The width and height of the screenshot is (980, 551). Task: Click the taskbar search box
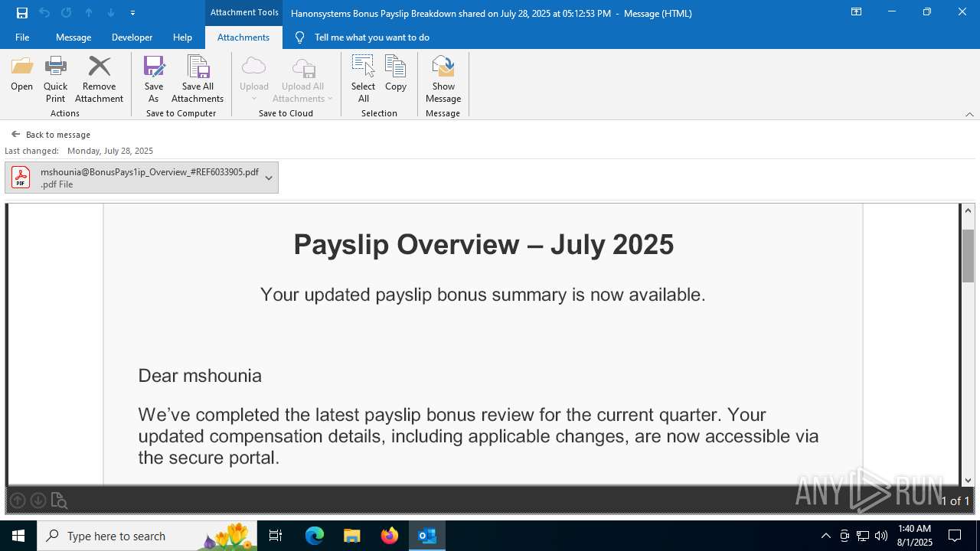coord(148,536)
